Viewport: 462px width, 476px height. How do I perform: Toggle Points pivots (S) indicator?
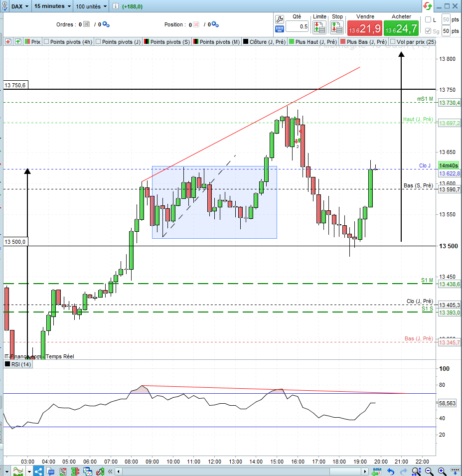[x=166, y=41]
